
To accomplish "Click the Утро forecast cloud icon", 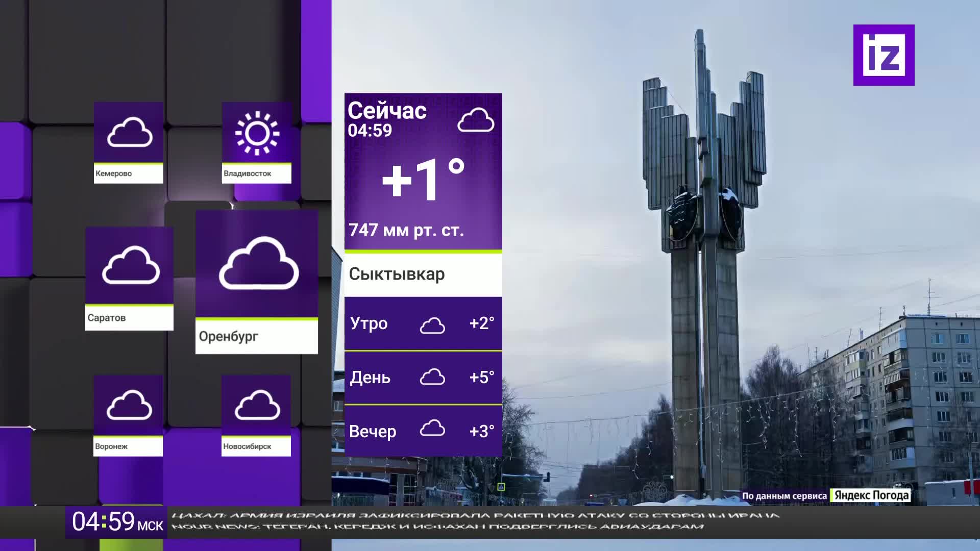I will (x=432, y=325).
